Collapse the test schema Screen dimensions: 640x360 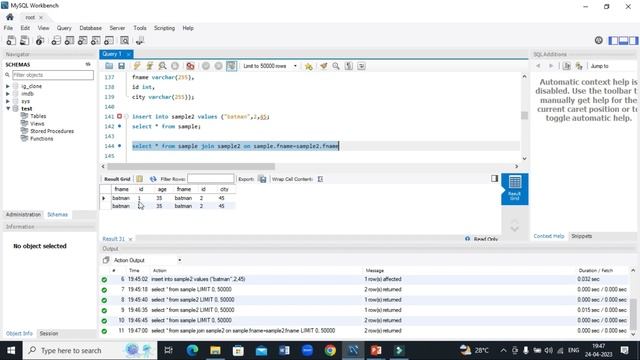tap(8, 109)
